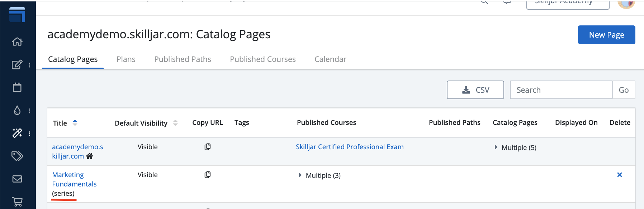Switch to the Plans tab
This screenshot has width=644, height=209.
[126, 59]
